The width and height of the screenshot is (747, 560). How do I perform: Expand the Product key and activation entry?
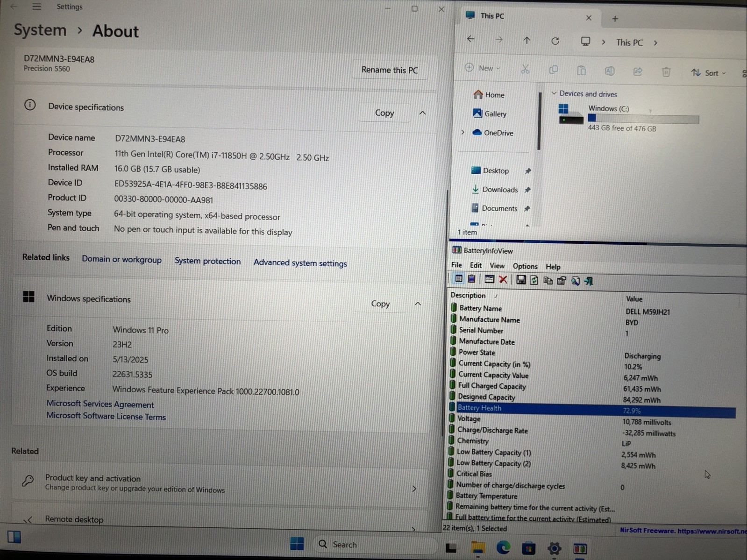coord(414,489)
